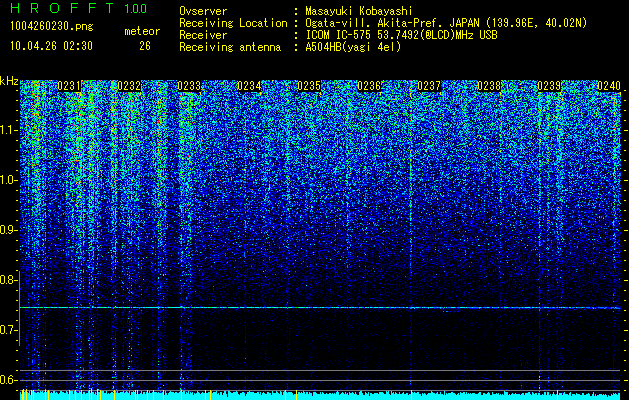The height and width of the screenshot is (400, 629).
Task: Click the Ogata-vill. Akita-Pref. JAPAN location text
Action: [446, 23]
